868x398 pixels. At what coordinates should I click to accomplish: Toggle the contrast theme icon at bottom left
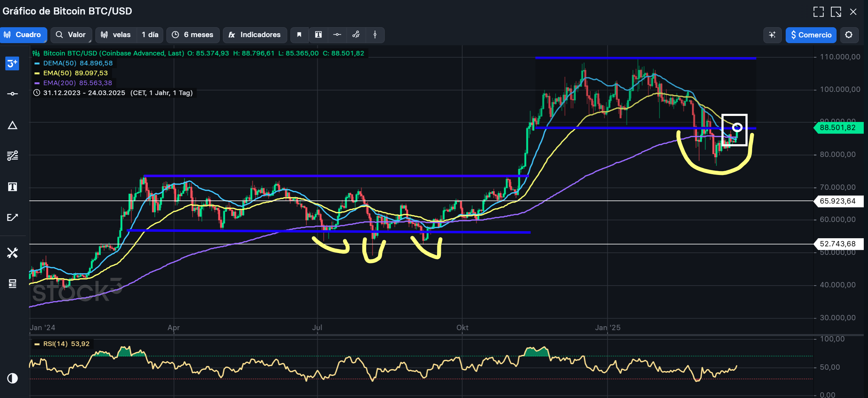[x=12, y=378]
